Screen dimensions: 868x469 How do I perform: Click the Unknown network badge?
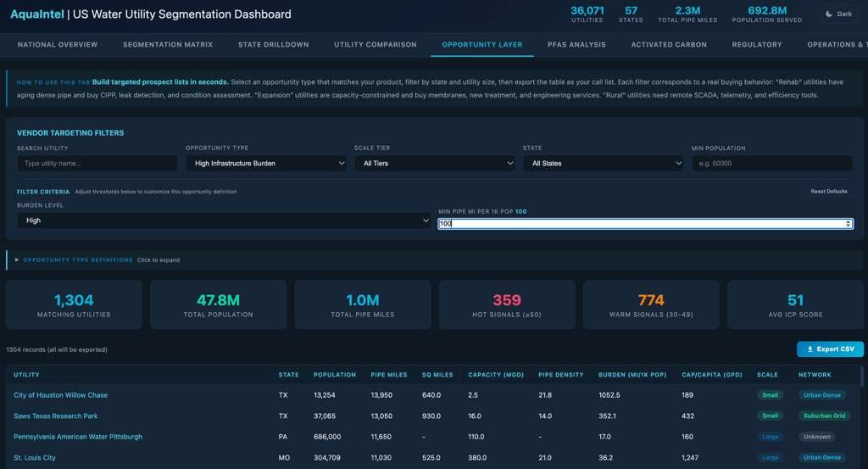pyautogui.click(x=816, y=437)
